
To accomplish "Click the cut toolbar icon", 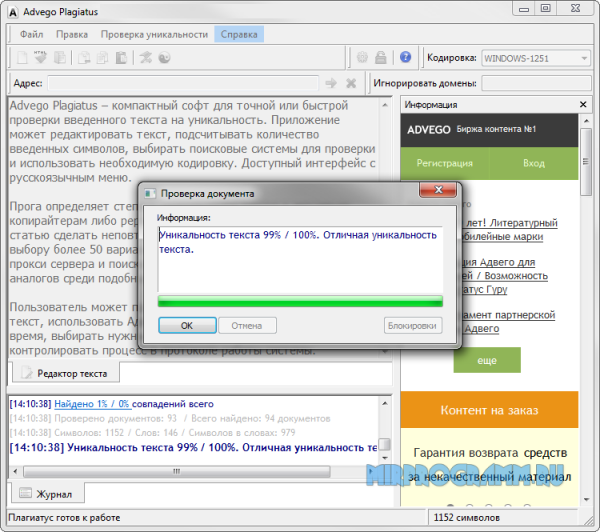I will click(x=84, y=58).
